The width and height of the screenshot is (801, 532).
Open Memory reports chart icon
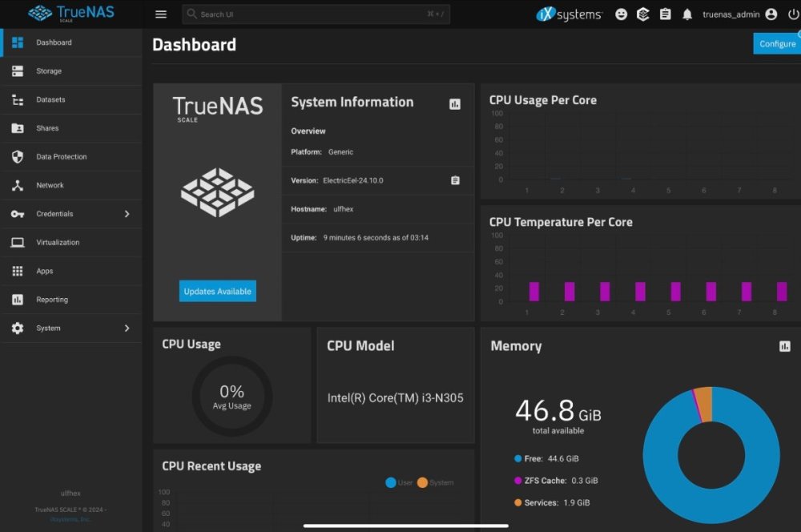coord(784,346)
